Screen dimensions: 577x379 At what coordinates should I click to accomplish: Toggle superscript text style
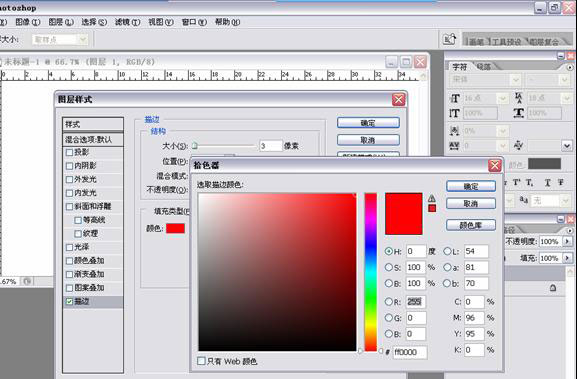(x=517, y=183)
